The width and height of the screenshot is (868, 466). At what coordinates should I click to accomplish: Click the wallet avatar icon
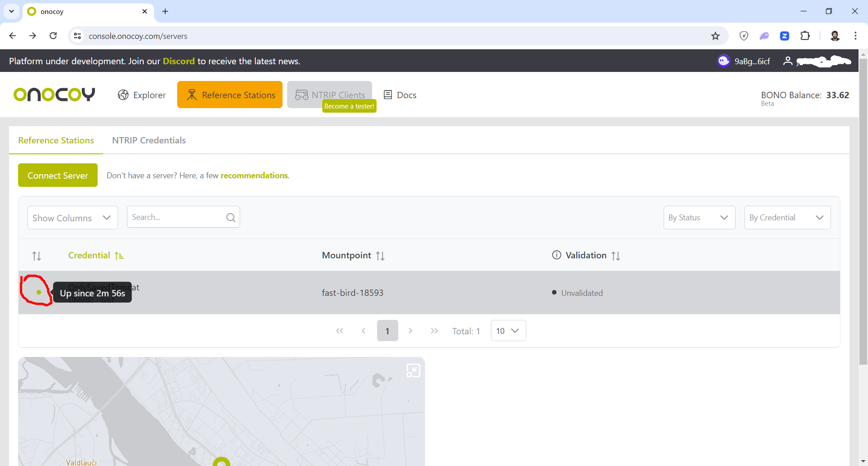click(x=724, y=61)
